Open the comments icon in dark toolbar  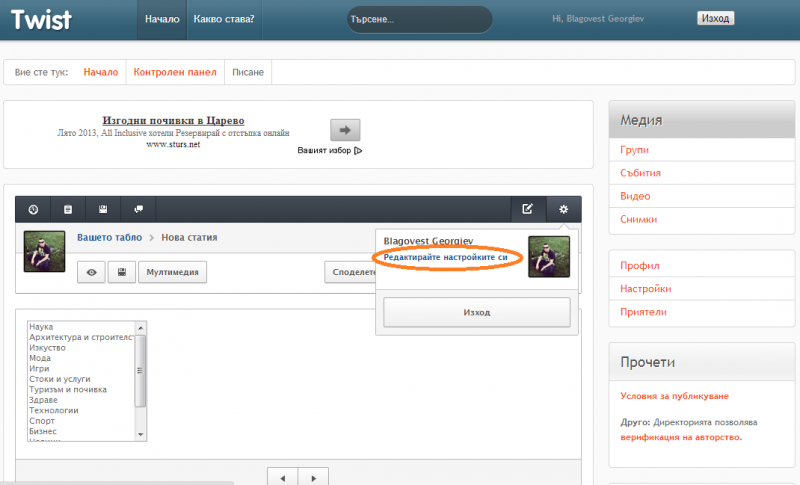point(138,209)
